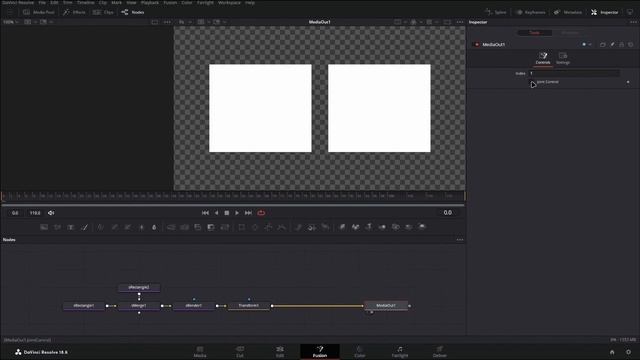640x360 pixels.
Task: Go to the Edit page
Action: coord(280,351)
